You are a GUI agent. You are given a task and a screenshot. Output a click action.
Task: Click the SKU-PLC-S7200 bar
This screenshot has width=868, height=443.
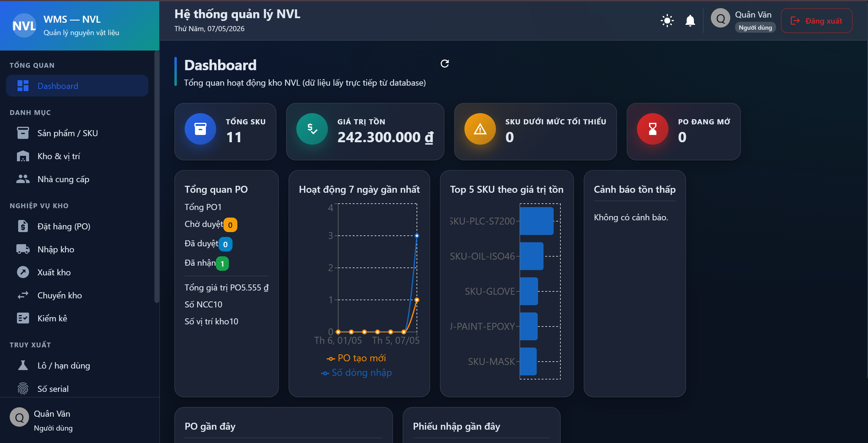(x=536, y=221)
